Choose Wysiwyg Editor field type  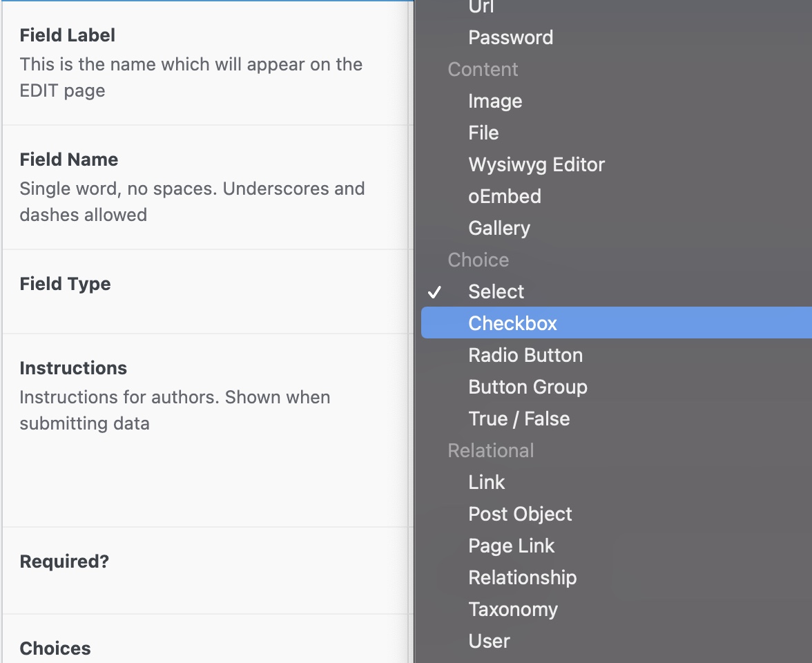click(536, 164)
